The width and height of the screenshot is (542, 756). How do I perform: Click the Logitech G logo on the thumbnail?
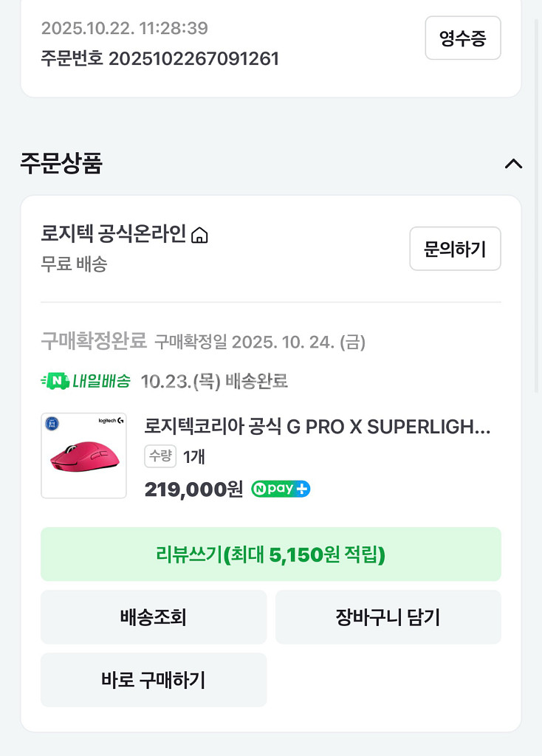[x=111, y=421]
